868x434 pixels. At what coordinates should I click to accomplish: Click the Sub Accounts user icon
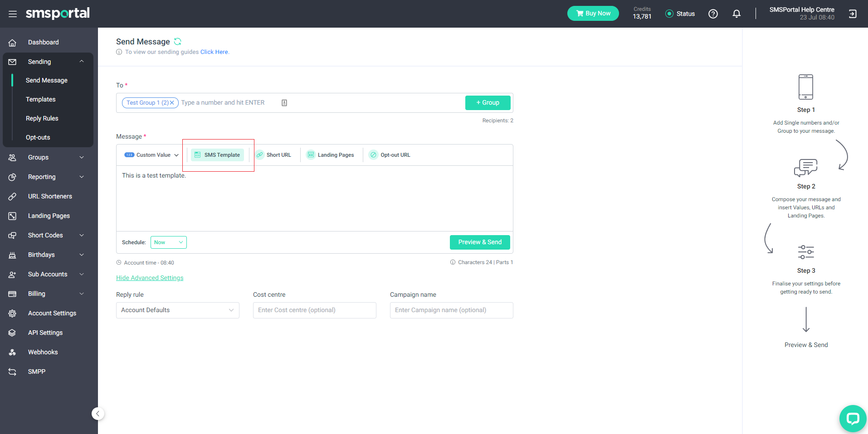click(x=12, y=275)
